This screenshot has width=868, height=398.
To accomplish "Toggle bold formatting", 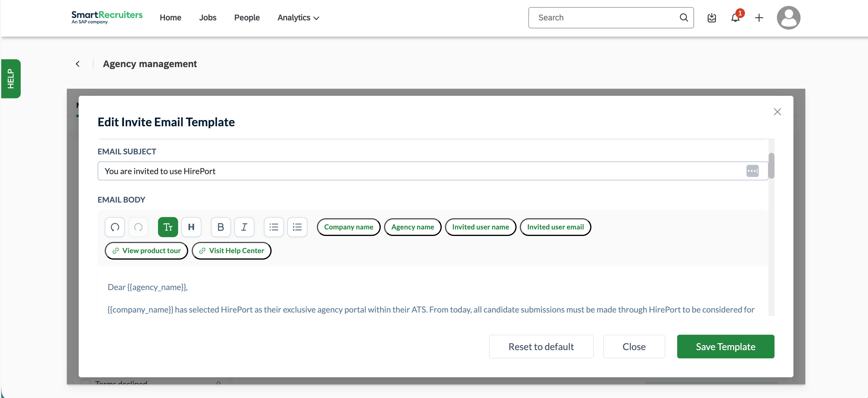I will (221, 227).
